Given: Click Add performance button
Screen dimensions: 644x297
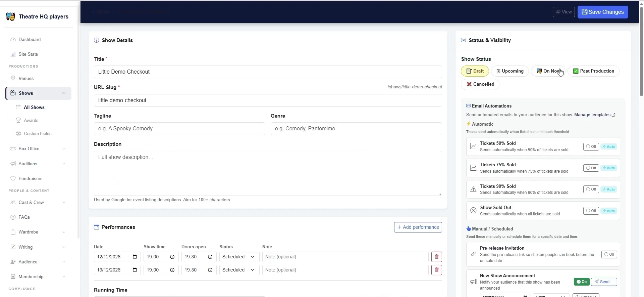Looking at the screenshot, I should pos(418,227).
